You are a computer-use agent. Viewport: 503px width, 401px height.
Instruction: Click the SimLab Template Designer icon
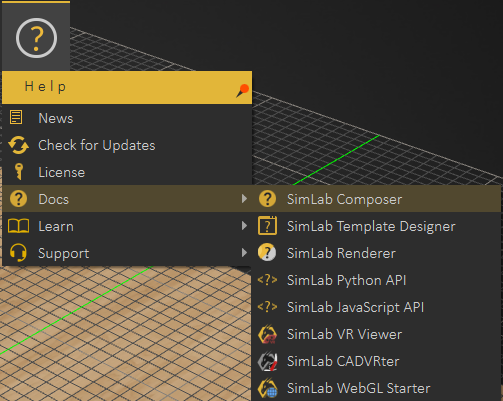coord(267,226)
